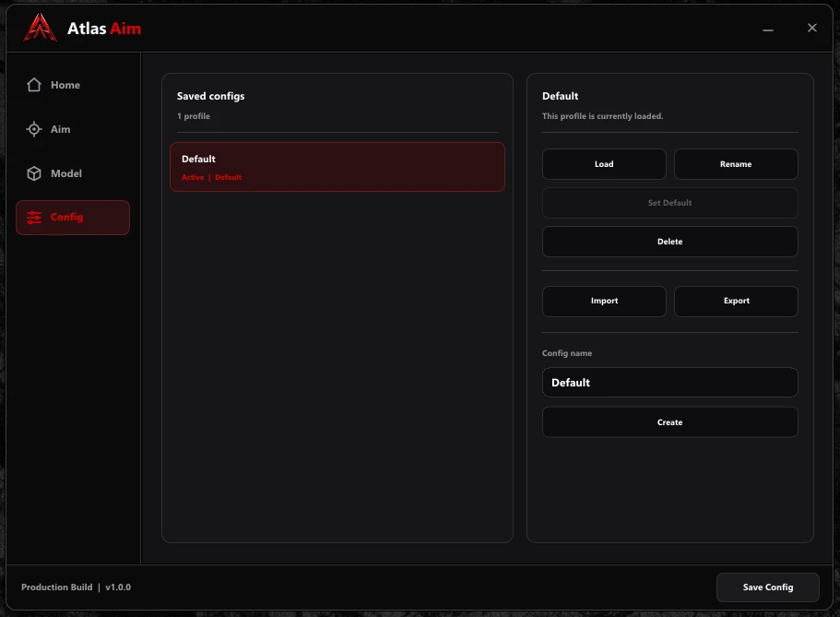Image resolution: width=840 pixels, height=617 pixels.
Task: Export the current config
Action: coord(736,301)
